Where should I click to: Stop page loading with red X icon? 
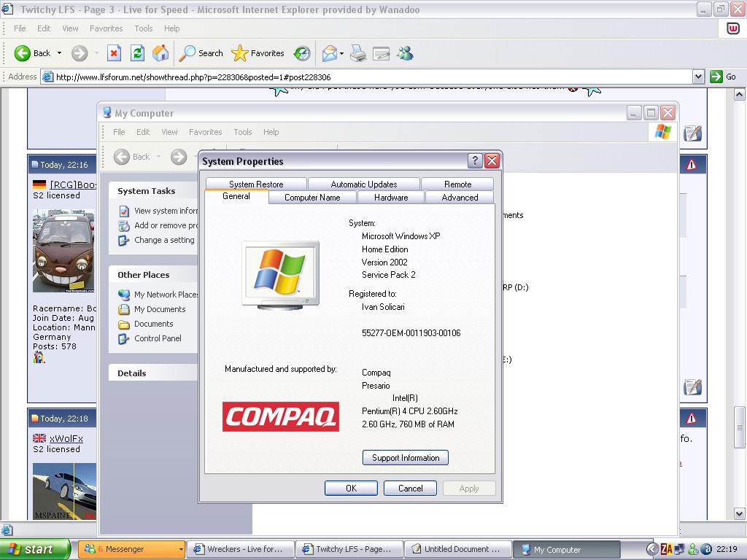pos(114,53)
